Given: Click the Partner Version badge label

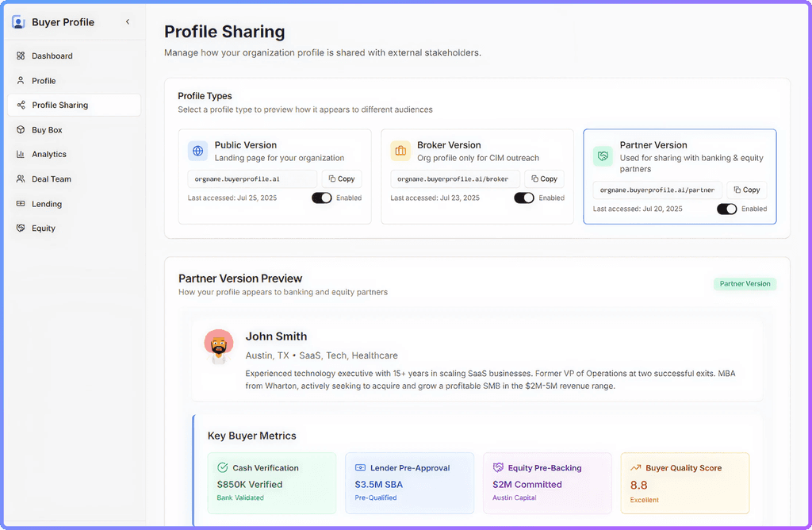Looking at the screenshot, I should (x=744, y=283).
